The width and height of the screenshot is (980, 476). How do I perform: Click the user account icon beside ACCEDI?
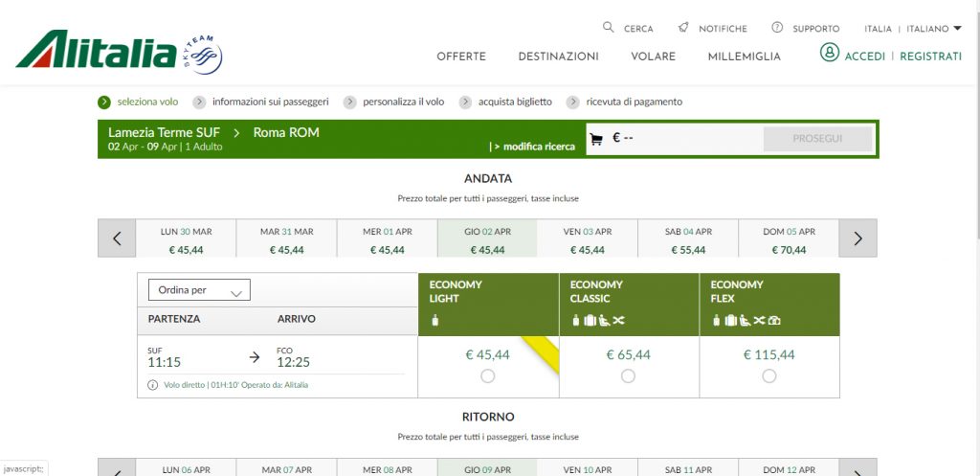click(x=829, y=55)
